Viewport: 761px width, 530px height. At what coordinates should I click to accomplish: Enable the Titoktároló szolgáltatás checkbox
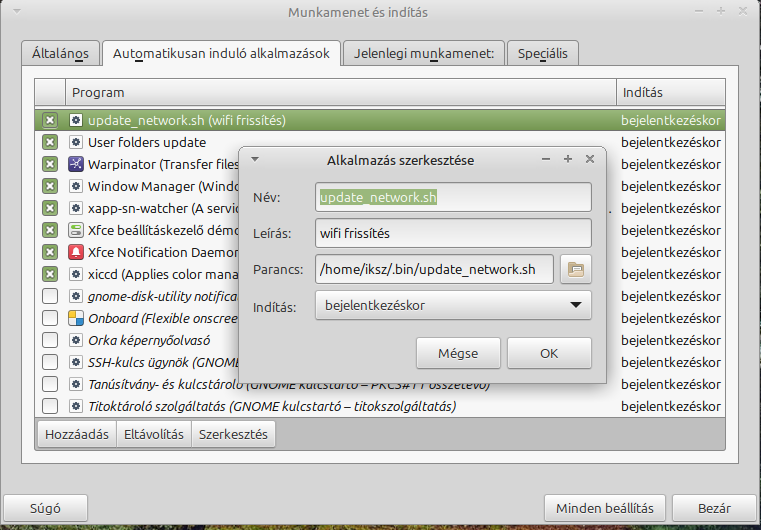coord(50,406)
